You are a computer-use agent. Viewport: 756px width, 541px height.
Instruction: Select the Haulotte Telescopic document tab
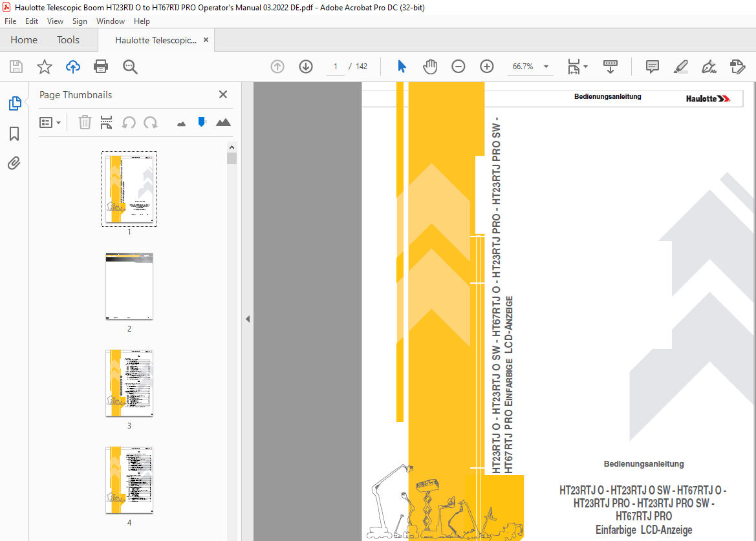156,41
